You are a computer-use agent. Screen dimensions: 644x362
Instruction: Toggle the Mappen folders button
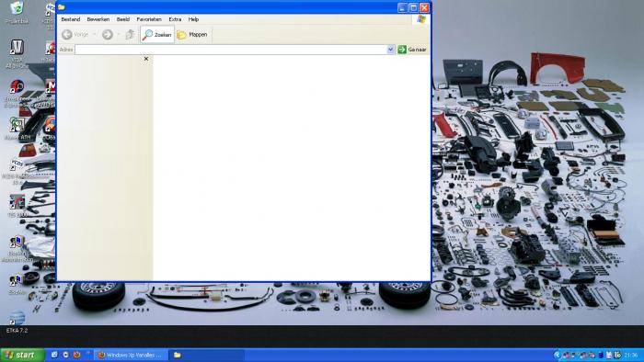click(192, 35)
